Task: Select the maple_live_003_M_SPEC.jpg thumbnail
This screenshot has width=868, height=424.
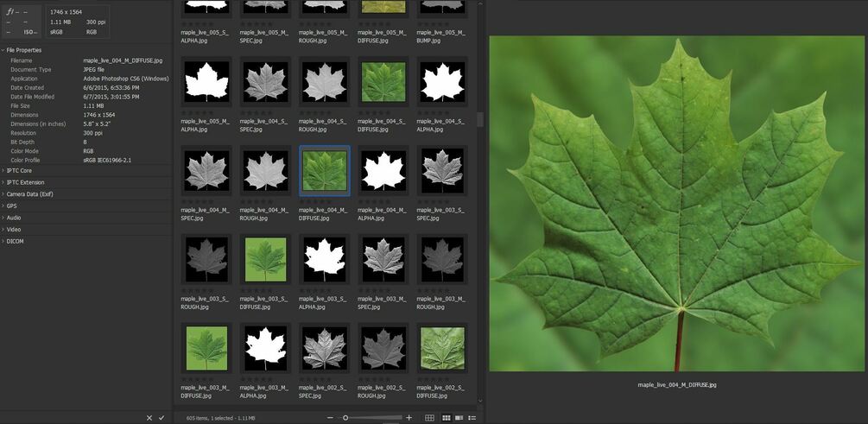Action: 383,260
